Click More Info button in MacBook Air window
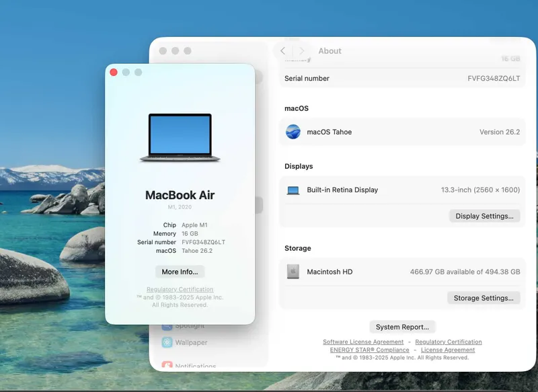This screenshot has width=538, height=392. pos(180,272)
